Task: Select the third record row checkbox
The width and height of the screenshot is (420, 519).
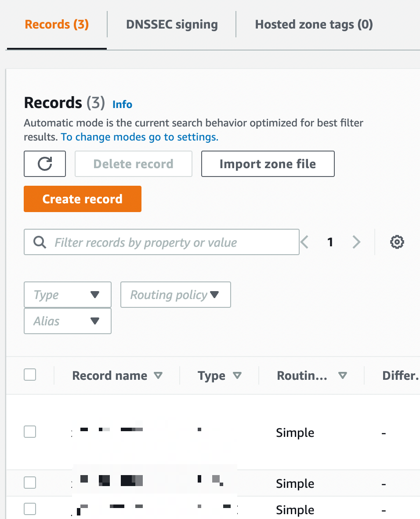Action: [30, 509]
